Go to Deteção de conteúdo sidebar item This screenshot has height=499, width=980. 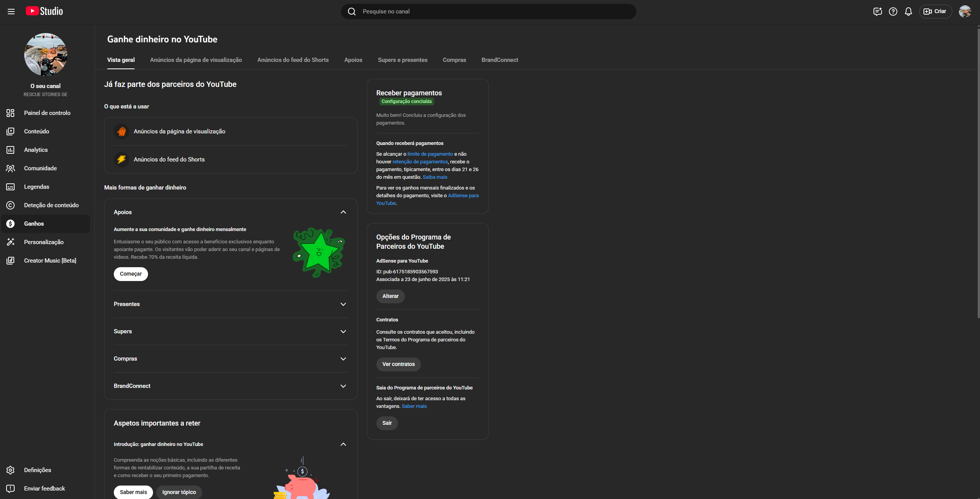(x=51, y=205)
